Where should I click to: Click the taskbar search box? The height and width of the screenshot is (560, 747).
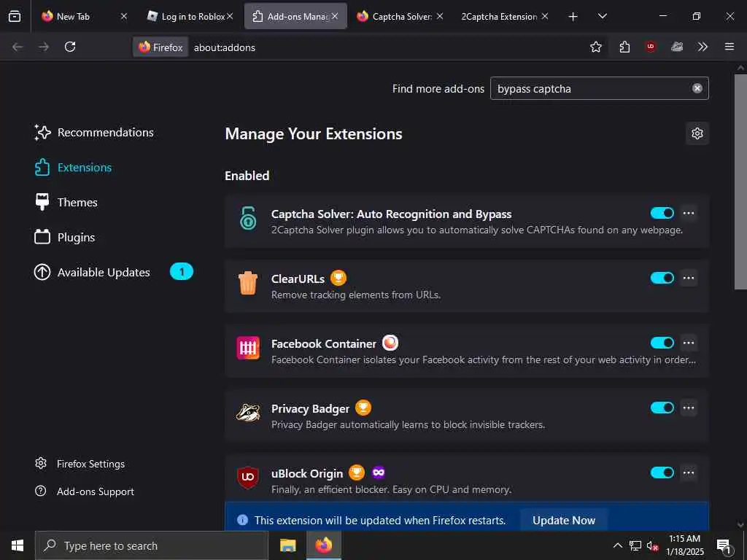pos(152,545)
